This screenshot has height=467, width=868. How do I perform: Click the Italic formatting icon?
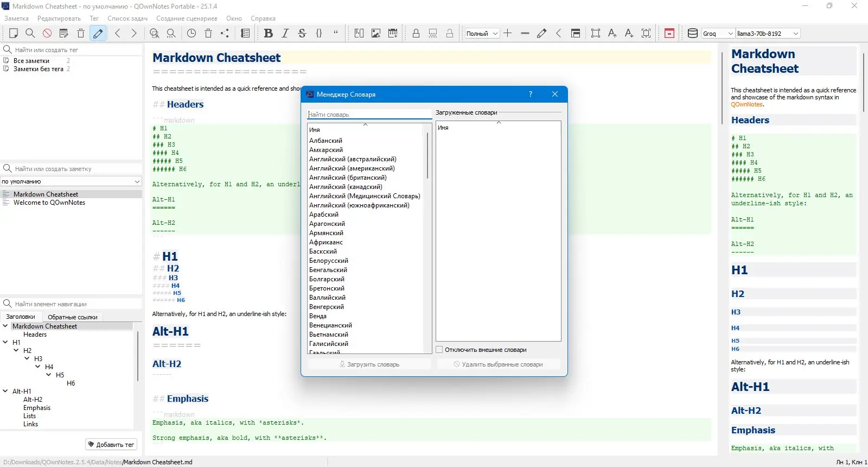tap(285, 33)
